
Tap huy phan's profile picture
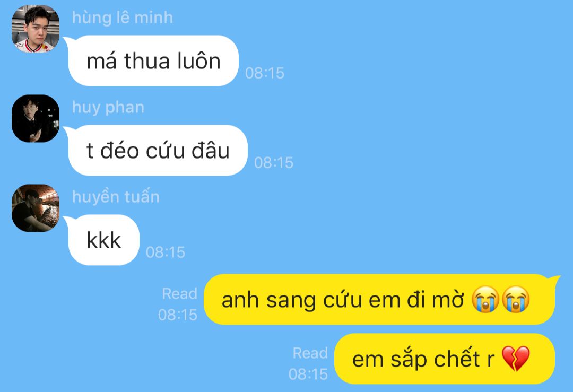pyautogui.click(x=36, y=118)
